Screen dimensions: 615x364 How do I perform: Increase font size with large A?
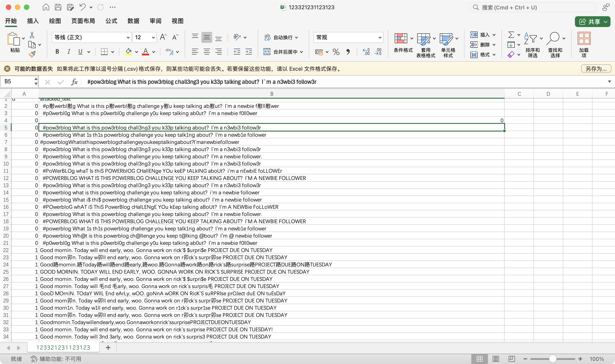tap(163, 37)
